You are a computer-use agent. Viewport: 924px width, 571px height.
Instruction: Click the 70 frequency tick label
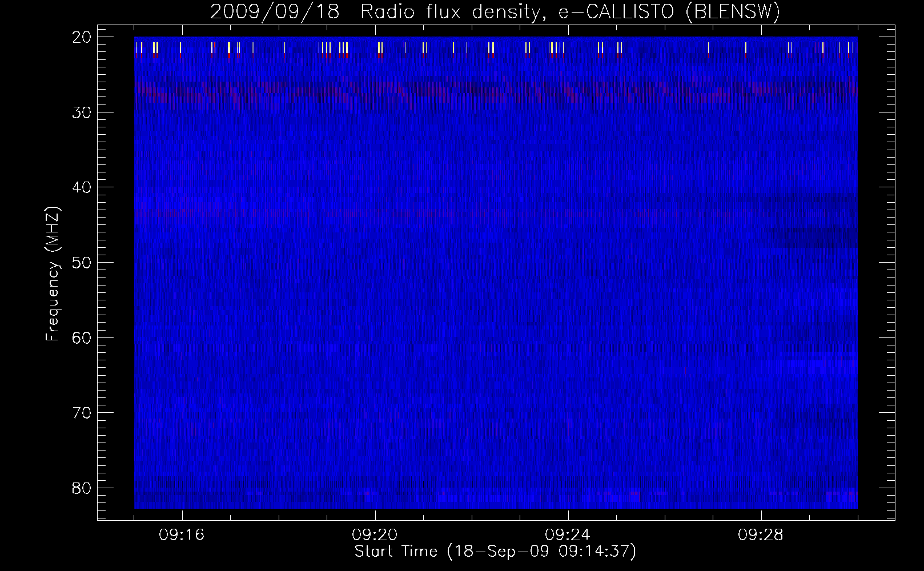tap(82, 413)
